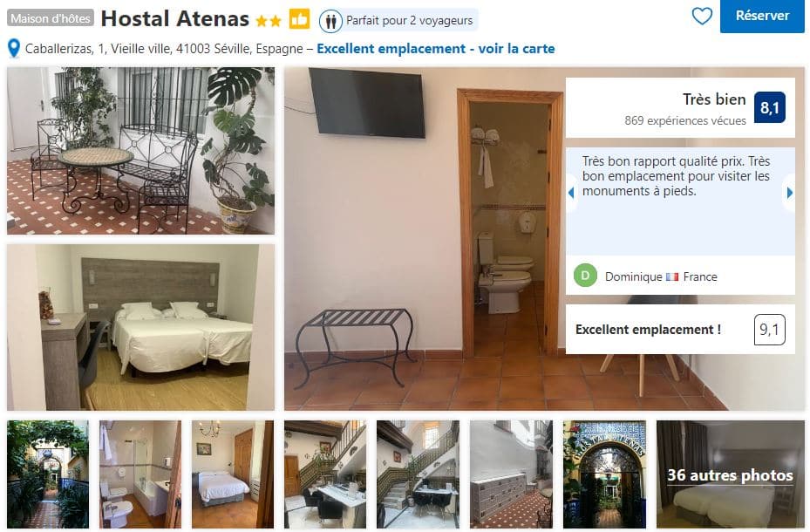Viewport: 810px width, 532px height.
Task: Click the 9,1 location score badge
Action: click(769, 330)
